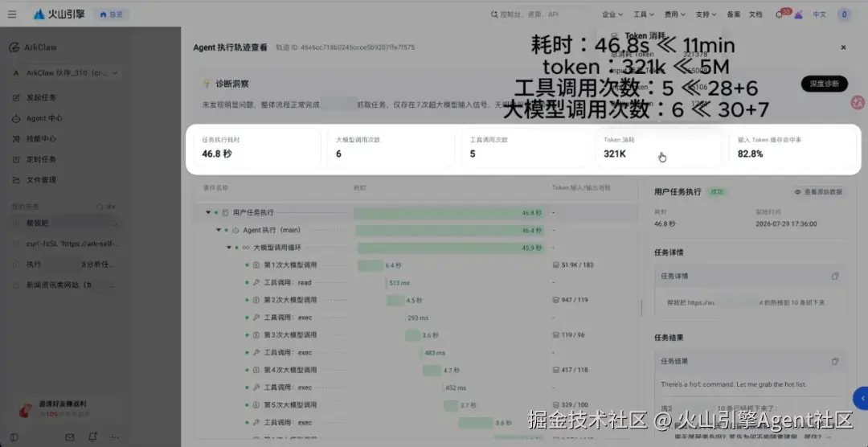Open the notifications bell icon

[x=780, y=15]
